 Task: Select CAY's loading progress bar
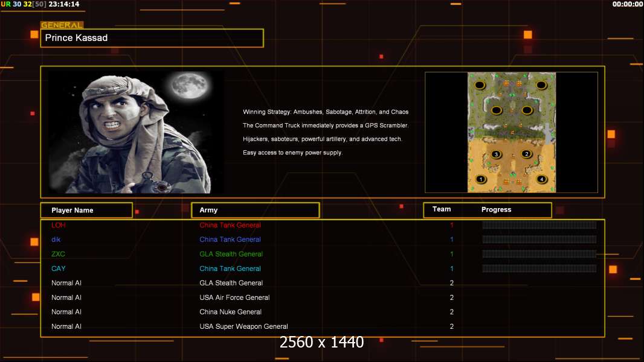click(539, 268)
